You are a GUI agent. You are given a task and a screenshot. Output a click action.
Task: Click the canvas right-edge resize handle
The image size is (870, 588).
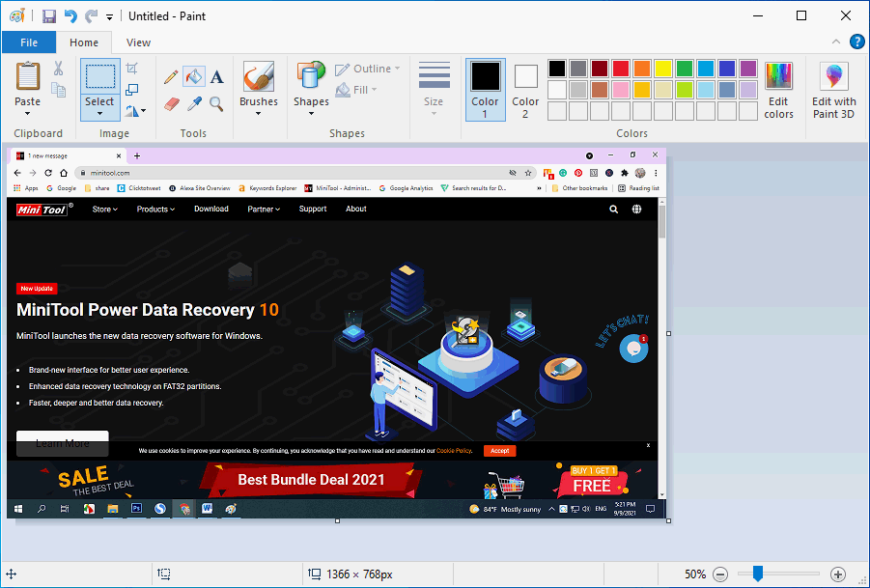point(668,334)
